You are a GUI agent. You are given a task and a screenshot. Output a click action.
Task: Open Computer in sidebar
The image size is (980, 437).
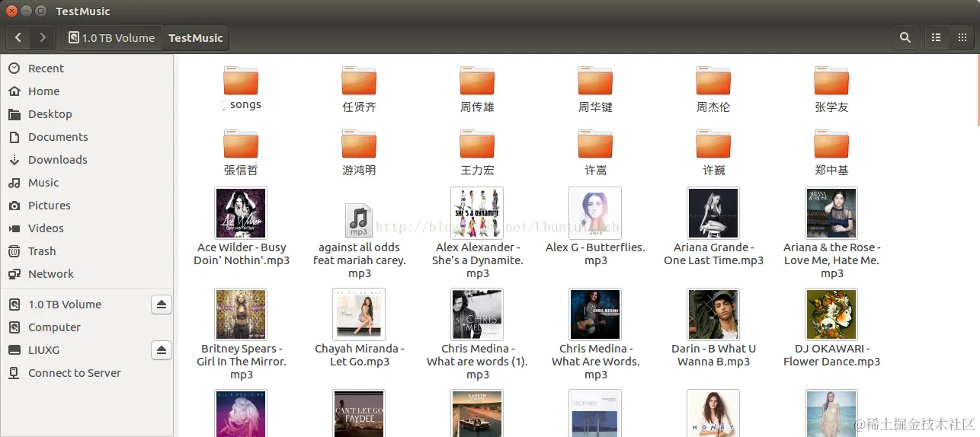click(x=88, y=327)
